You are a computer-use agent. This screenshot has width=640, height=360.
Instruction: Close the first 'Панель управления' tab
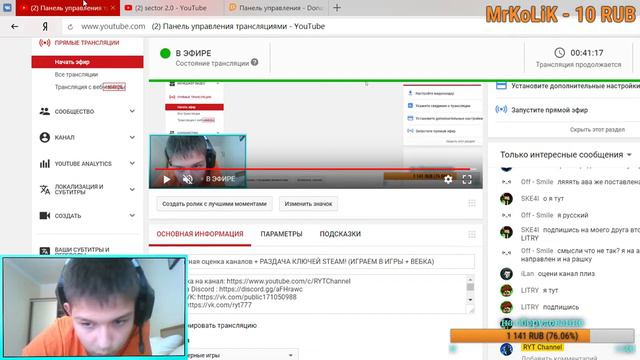click(x=113, y=8)
